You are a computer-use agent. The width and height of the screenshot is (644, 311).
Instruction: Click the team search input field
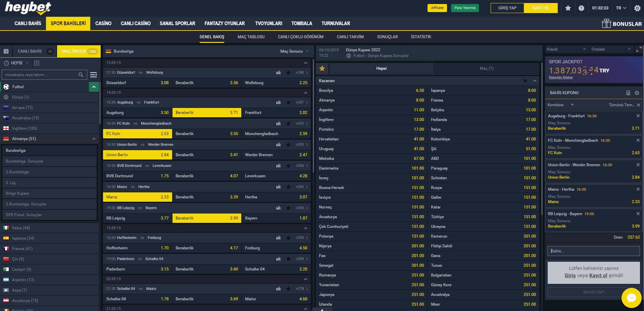click(x=40, y=75)
